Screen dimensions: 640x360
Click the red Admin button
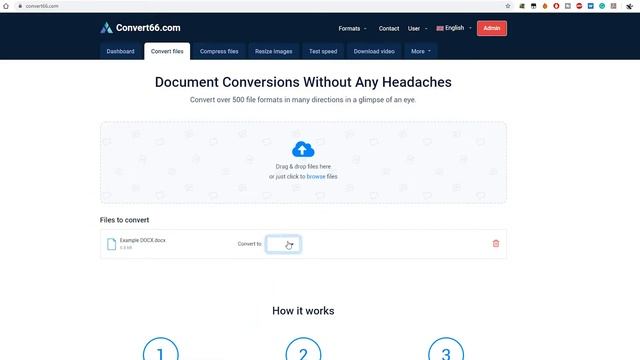(492, 28)
